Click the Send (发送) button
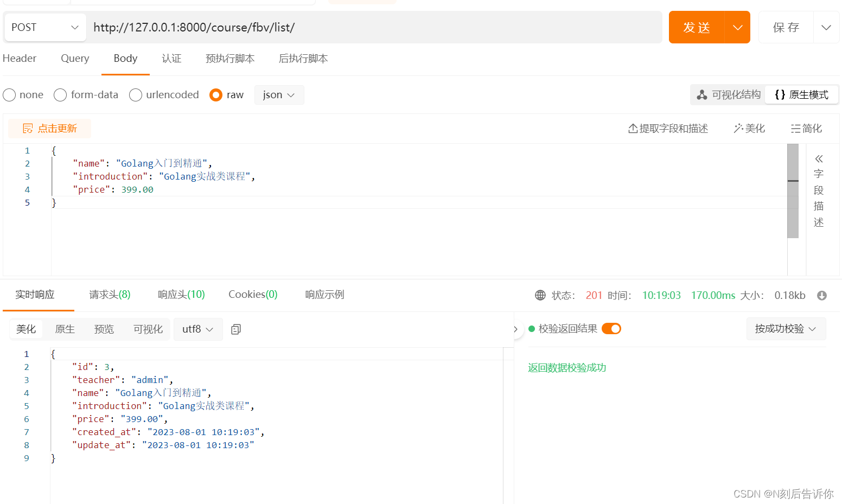 click(697, 27)
